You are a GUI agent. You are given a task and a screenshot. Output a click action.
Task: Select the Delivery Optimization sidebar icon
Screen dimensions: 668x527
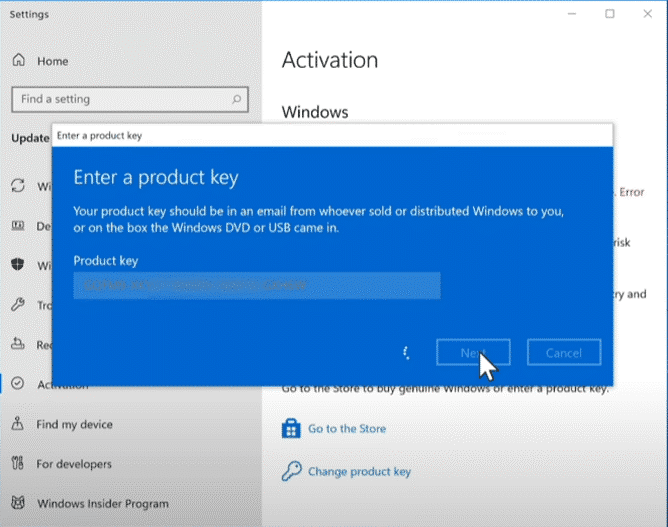19,226
